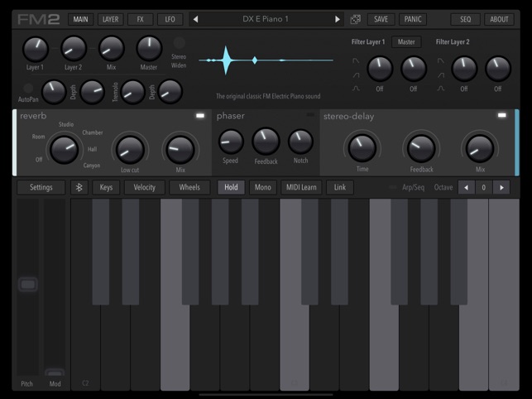Open the Wheels options

(189, 187)
